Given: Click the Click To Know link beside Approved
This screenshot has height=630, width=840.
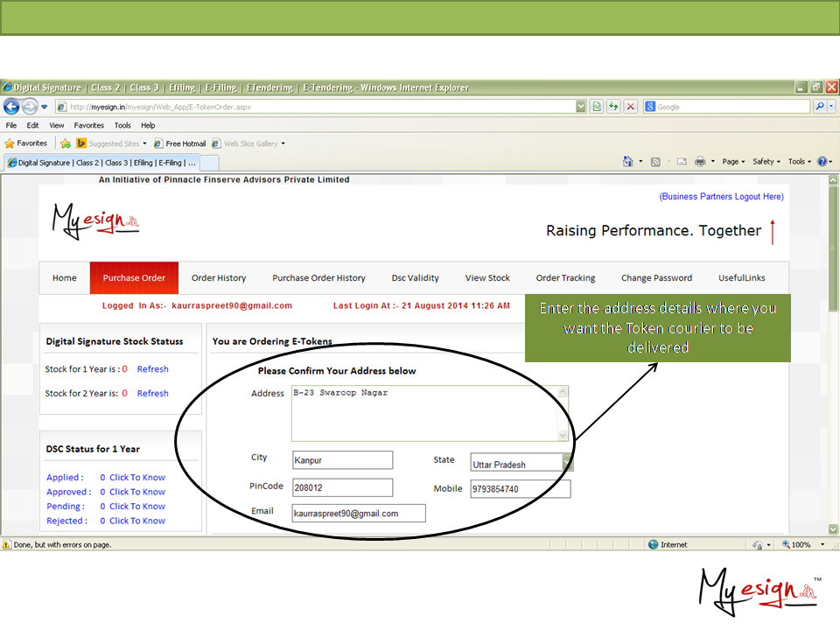Looking at the screenshot, I should tap(137, 492).
